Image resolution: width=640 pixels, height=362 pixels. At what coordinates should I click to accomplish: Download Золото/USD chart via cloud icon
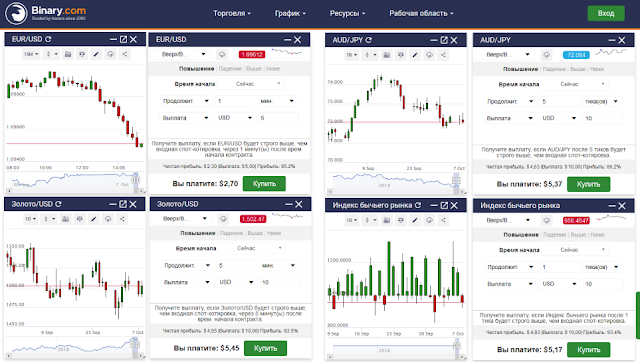click(108, 219)
